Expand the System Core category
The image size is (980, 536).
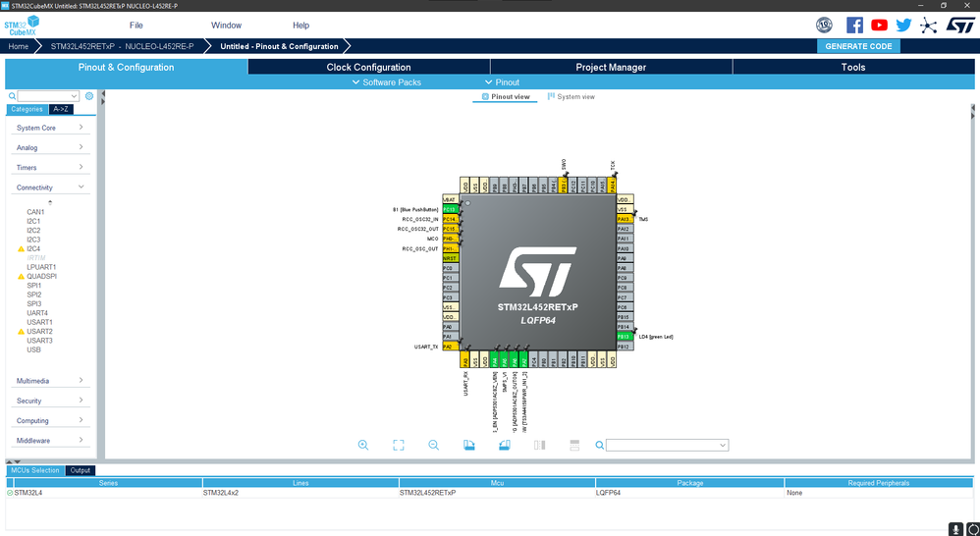(x=50, y=128)
